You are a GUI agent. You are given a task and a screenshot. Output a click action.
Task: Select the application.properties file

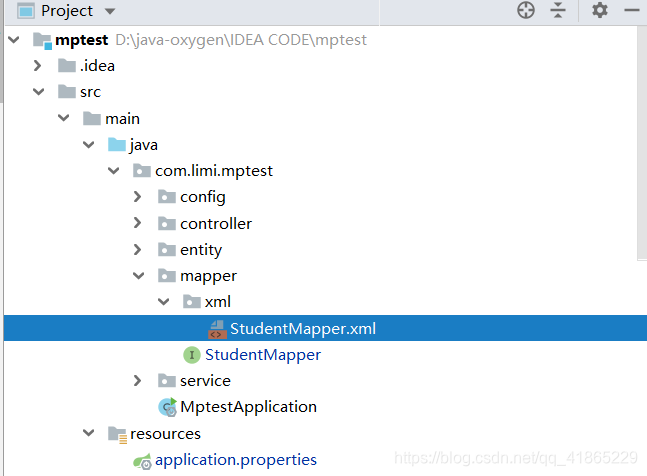236,460
